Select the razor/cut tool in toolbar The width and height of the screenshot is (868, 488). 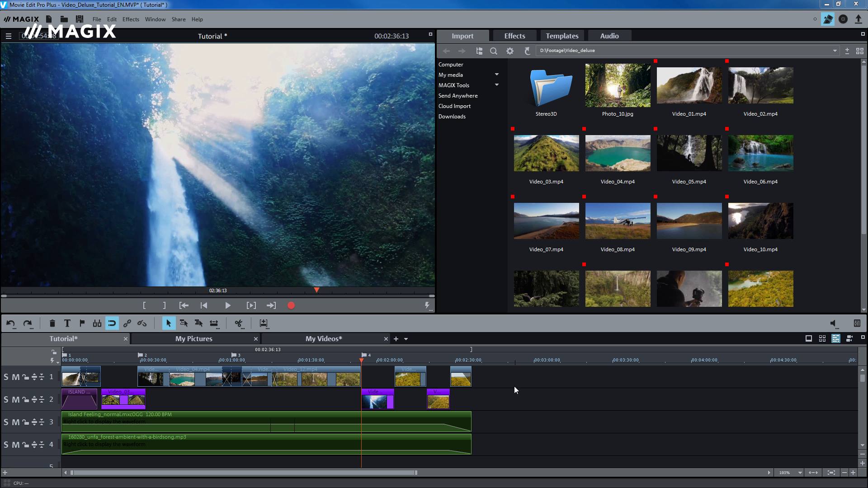[x=238, y=323]
